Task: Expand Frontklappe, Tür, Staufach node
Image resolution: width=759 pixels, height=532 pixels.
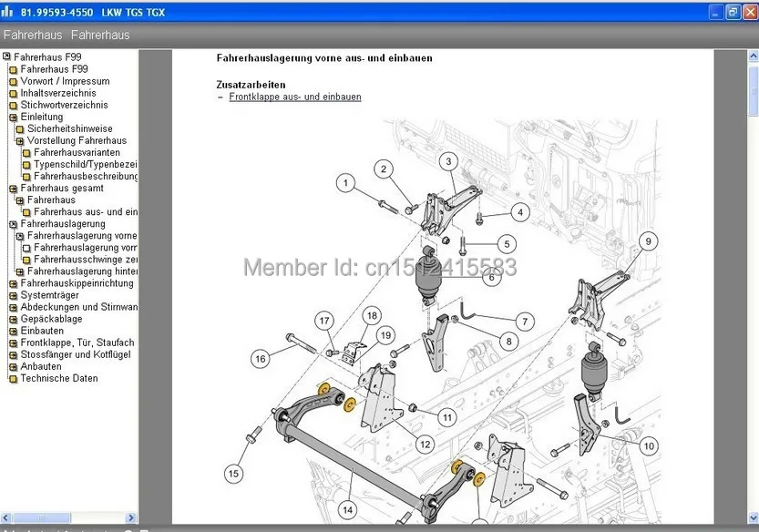Action: pos(13,343)
